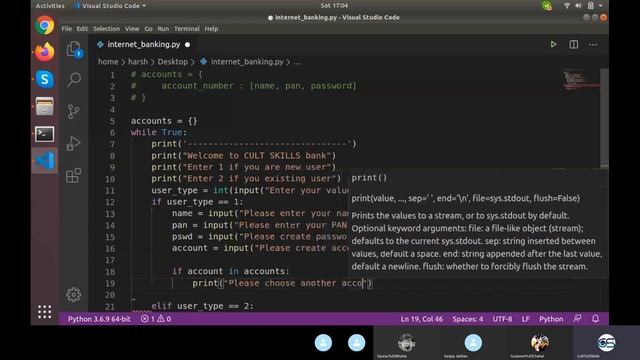Open the Explorer view in the activity bar
The image size is (640, 360).
[x=74, y=49]
